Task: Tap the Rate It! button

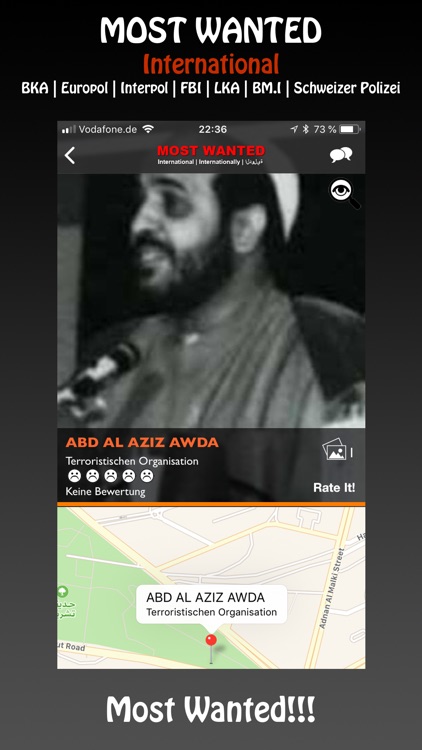Action: pos(334,488)
